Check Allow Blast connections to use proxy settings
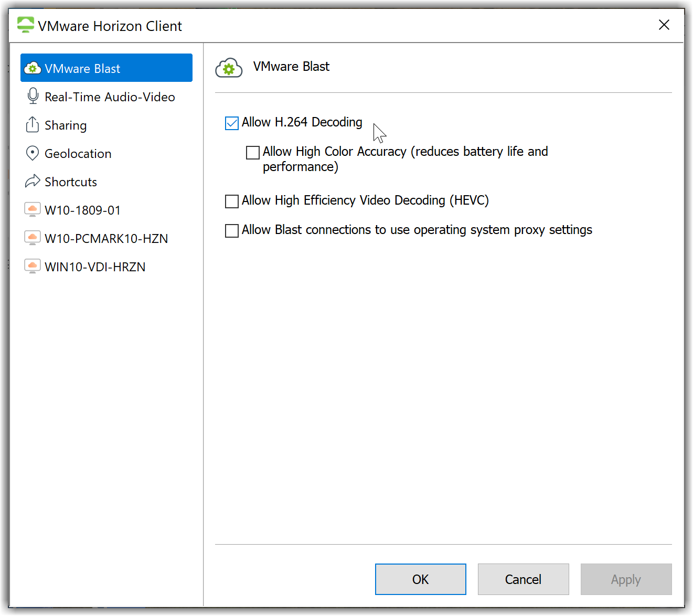Viewport: 693px width, 616px height. [x=232, y=231]
